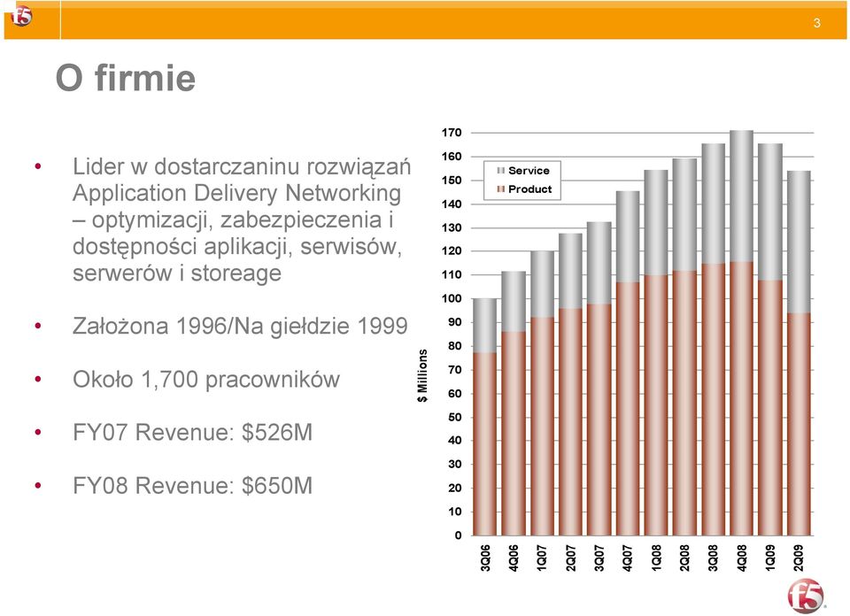Select the '$ Millions' axis title
Viewport: 850px width, 616px height.
pyautogui.click(x=422, y=375)
